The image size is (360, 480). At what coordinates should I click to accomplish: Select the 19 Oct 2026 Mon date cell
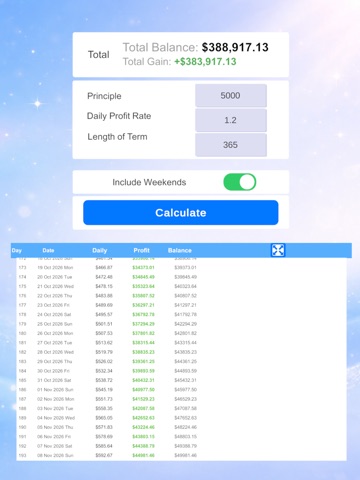[x=55, y=267]
